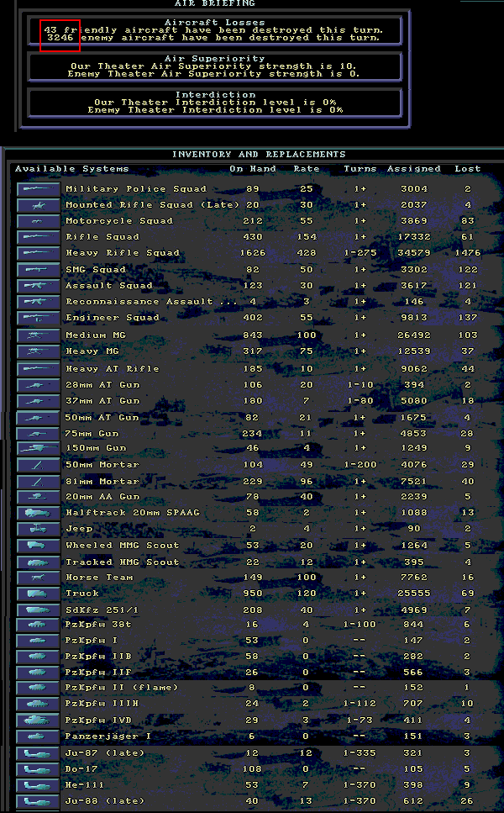Click the PzKpfw IIIH tank icon
The height and width of the screenshot is (813, 504).
(39, 704)
